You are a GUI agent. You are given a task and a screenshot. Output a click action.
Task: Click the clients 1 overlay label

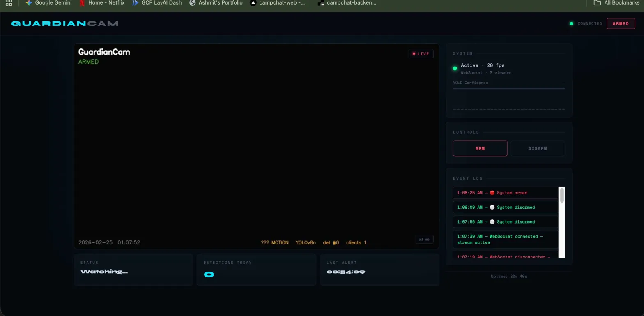click(x=356, y=242)
